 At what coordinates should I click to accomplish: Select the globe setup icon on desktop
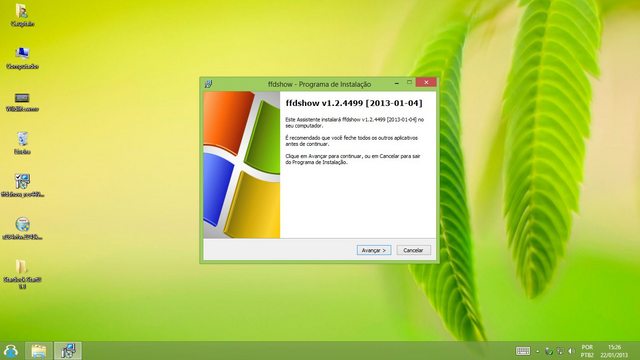pyautogui.click(x=22, y=228)
